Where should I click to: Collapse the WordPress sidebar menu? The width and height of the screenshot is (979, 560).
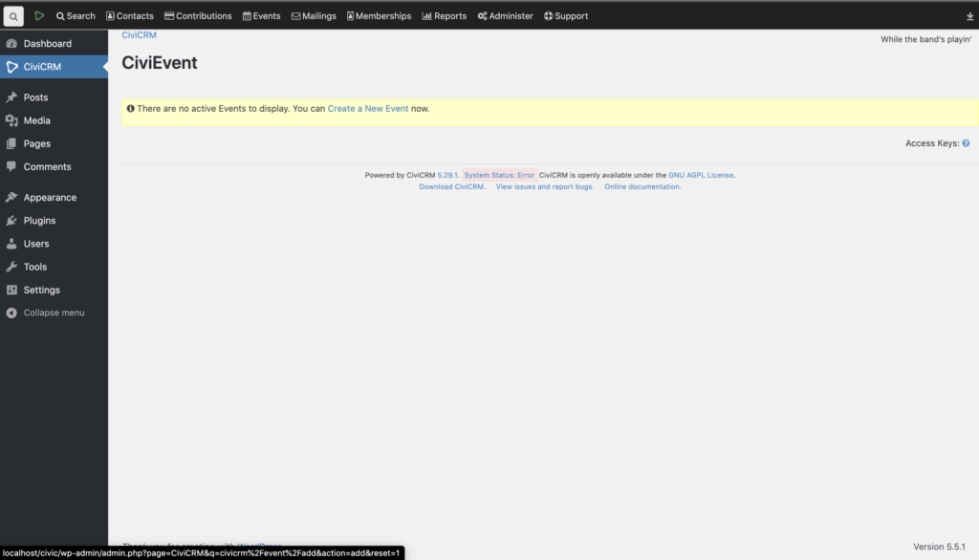click(54, 312)
